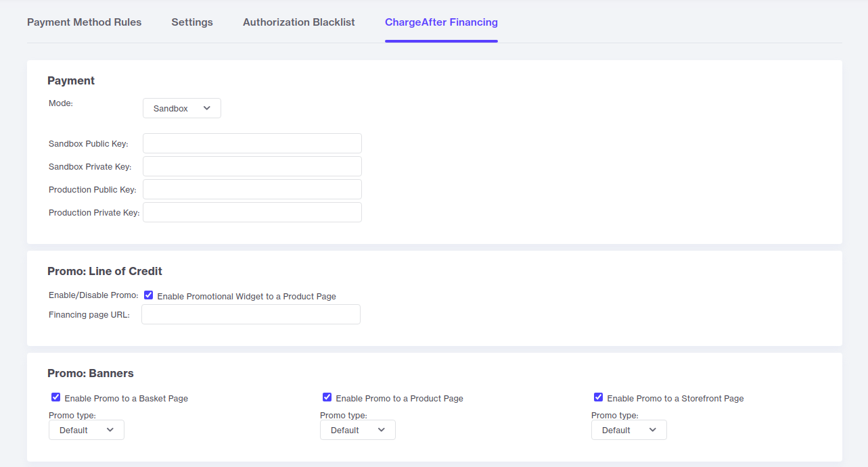The image size is (868, 467).
Task: Select the ChargeAfter Financing tab
Action: (441, 22)
